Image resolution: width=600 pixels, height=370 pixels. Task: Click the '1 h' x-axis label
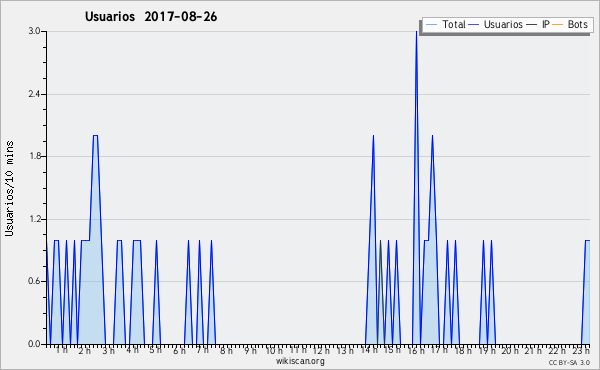click(x=62, y=350)
